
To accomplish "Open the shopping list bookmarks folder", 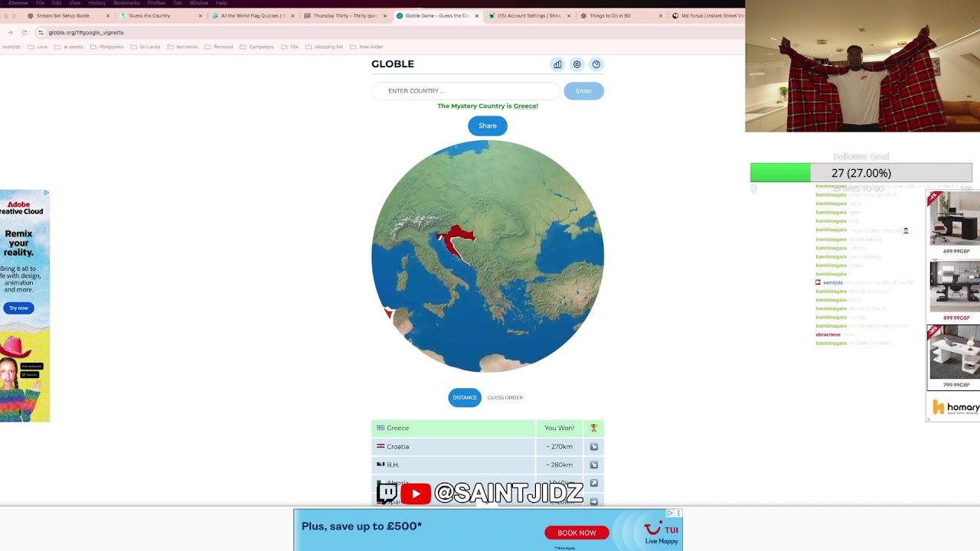I will click(x=325, y=47).
